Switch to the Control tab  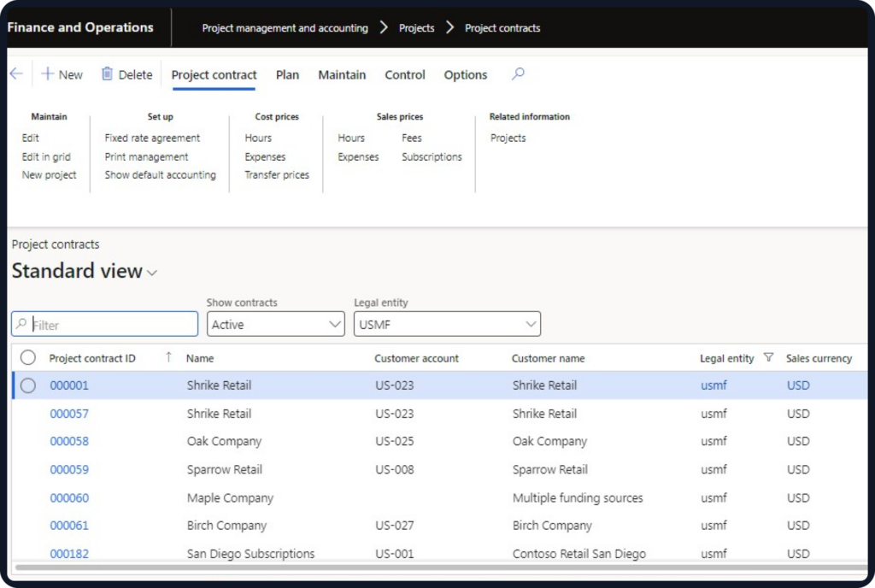pos(404,74)
